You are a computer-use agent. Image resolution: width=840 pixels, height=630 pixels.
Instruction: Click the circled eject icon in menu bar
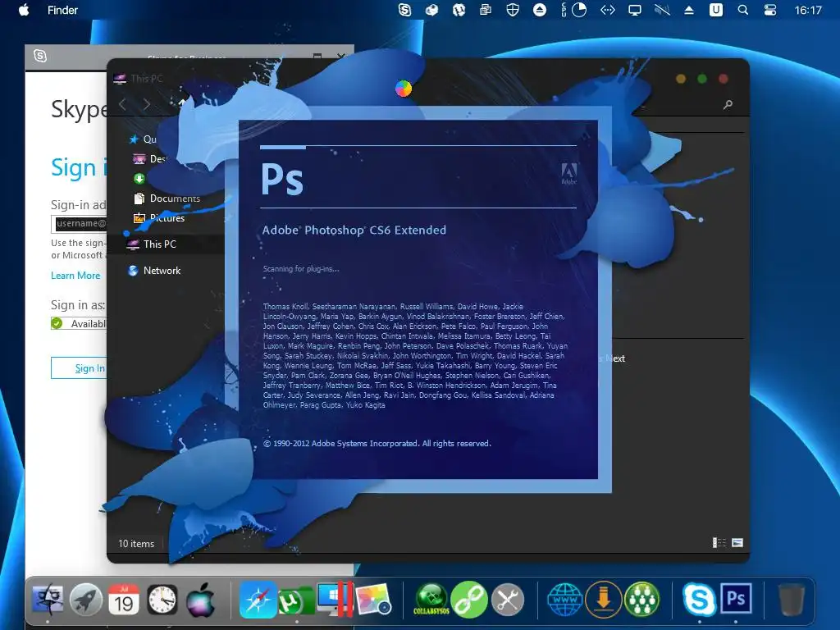(540, 10)
